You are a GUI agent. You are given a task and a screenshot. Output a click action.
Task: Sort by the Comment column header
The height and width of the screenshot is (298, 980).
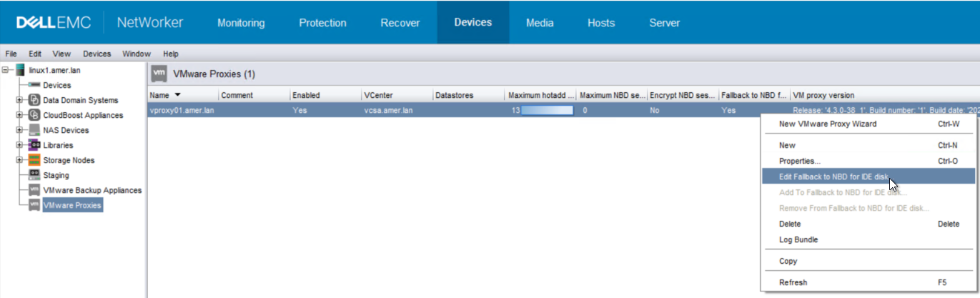pyautogui.click(x=254, y=95)
